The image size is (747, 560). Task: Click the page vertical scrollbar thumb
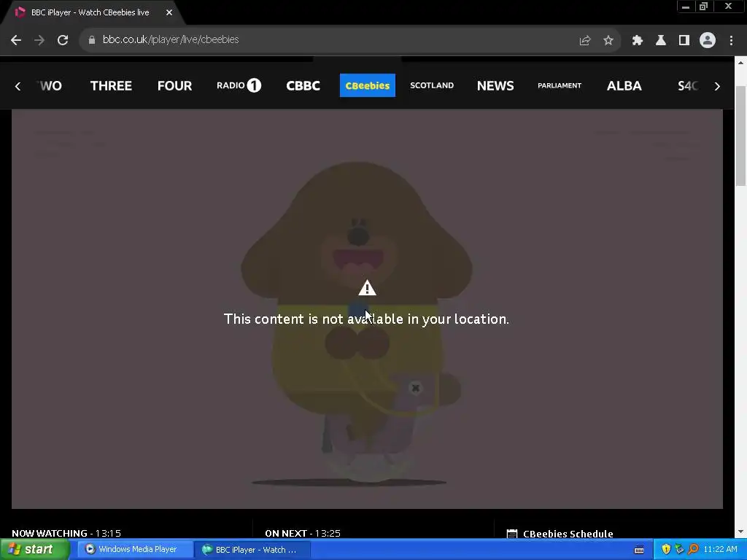point(741,136)
